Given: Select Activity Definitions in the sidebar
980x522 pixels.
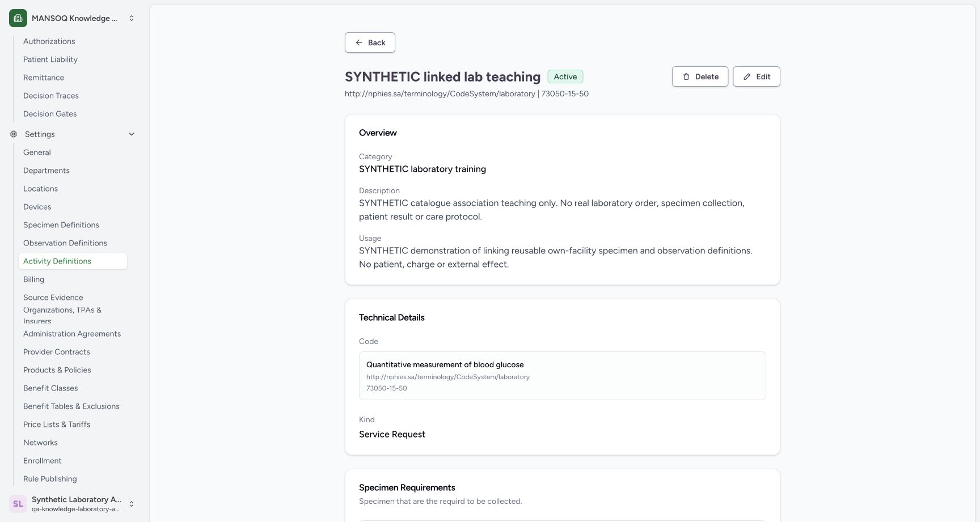Looking at the screenshot, I should pos(73,261).
